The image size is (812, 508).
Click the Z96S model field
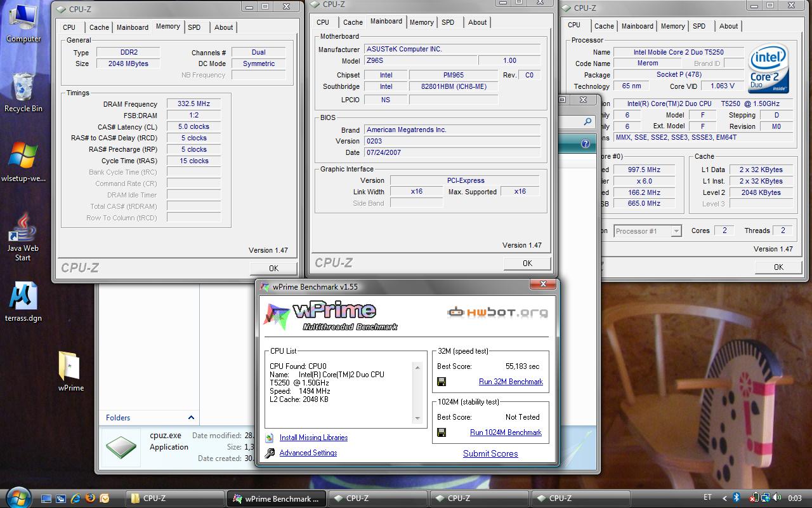click(x=419, y=60)
